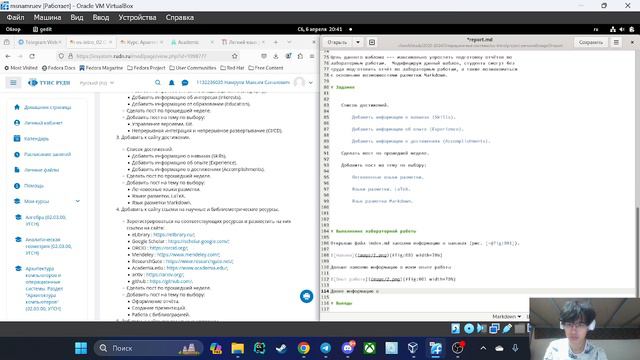Open the Алгебра course in sidebar
Screen dimensions: 640x360
coord(45,220)
